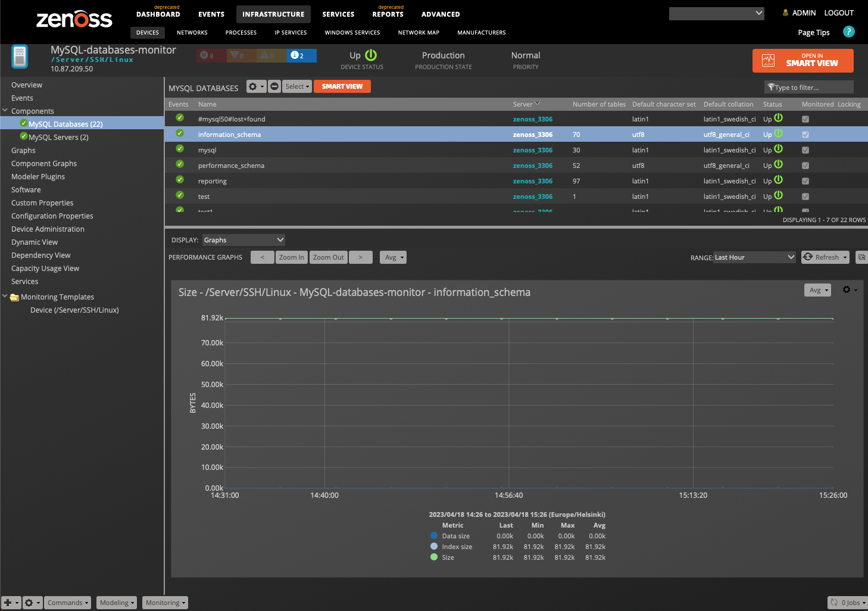Click the Up status icon in test row
Viewport: 868px width, 611px height.
(778, 195)
